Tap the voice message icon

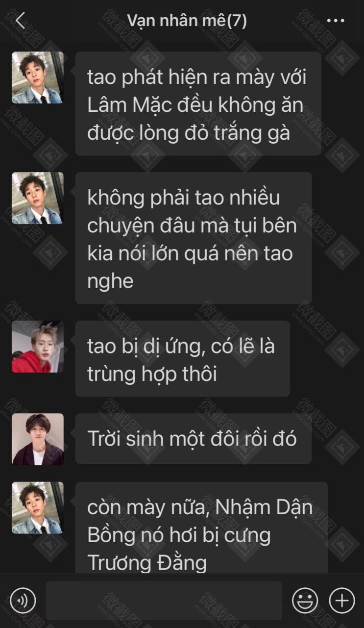[23, 600]
